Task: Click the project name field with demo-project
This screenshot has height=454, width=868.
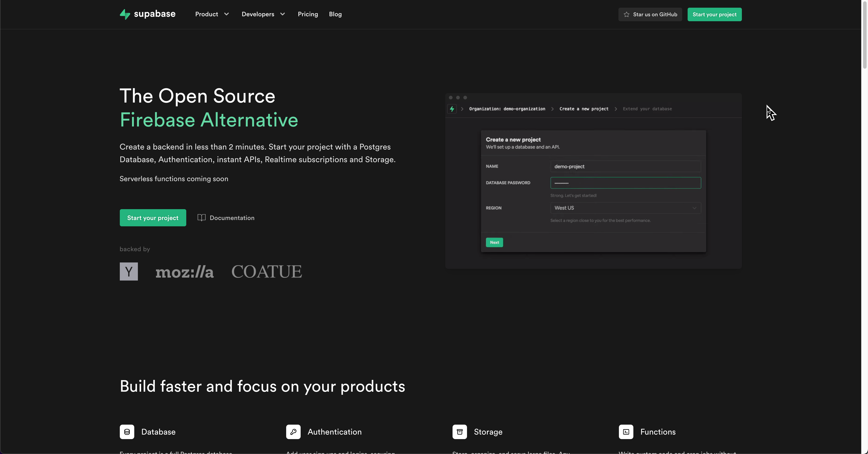Action: point(626,166)
